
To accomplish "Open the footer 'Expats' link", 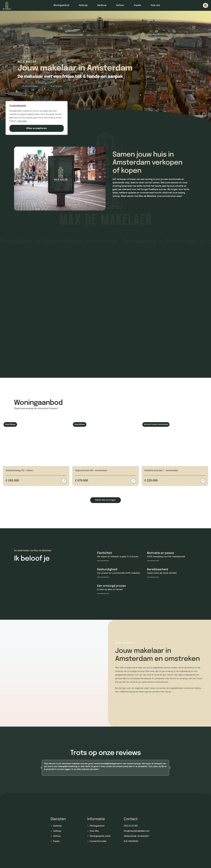I will (56, 841).
